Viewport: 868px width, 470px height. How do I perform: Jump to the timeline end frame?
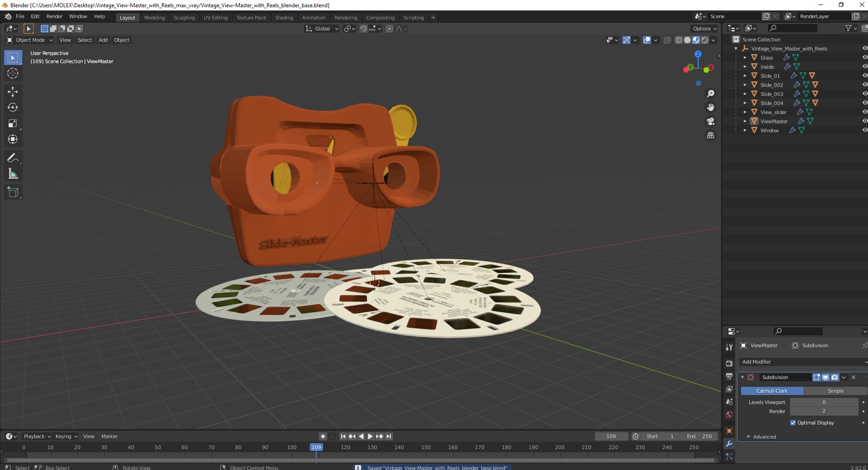tap(389, 436)
